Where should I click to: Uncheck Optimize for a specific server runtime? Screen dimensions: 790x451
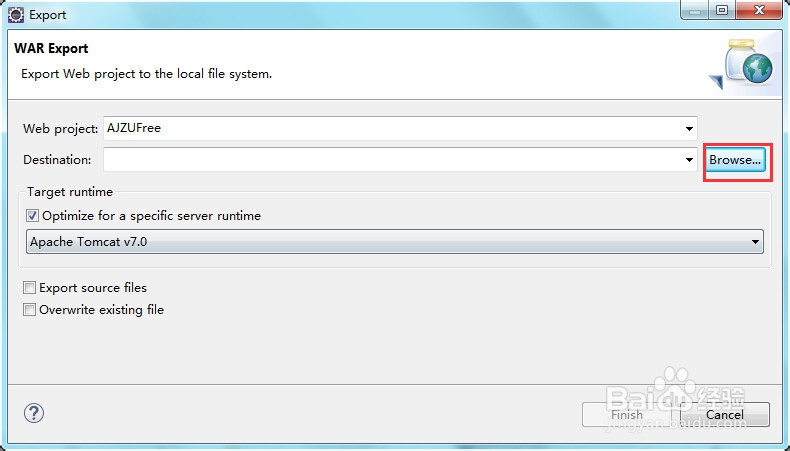click(32, 216)
